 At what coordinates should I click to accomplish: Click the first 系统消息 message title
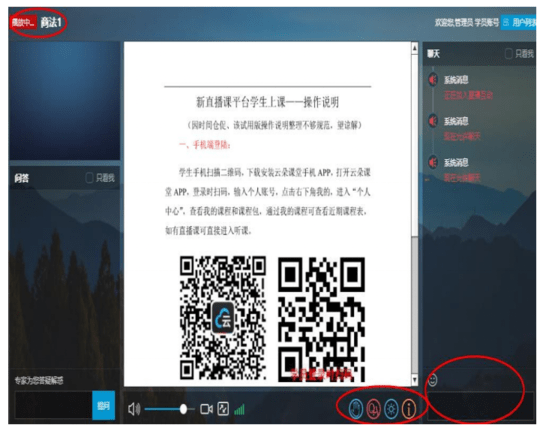tap(456, 80)
